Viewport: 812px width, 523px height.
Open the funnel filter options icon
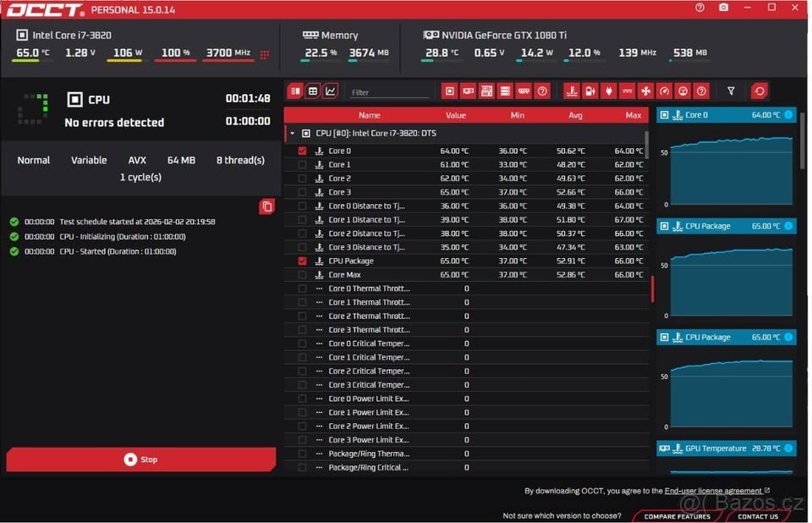tap(731, 91)
